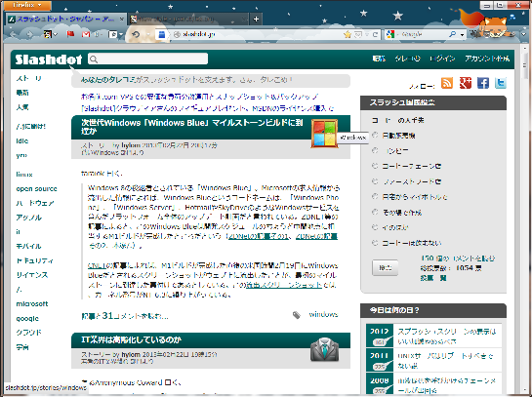
Task: Select the そのほか poll option
Action: 375,227
